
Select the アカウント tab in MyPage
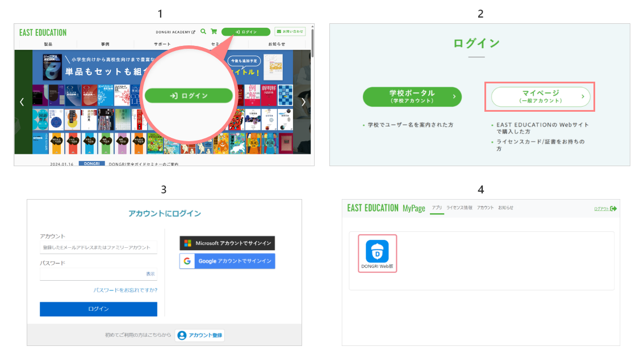click(x=485, y=208)
